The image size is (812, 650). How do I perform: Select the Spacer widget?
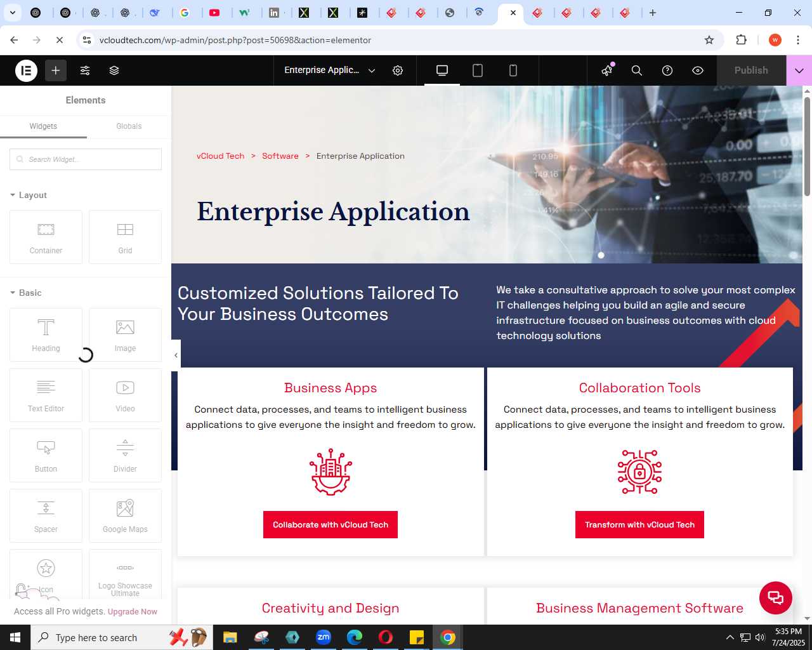pos(46,515)
